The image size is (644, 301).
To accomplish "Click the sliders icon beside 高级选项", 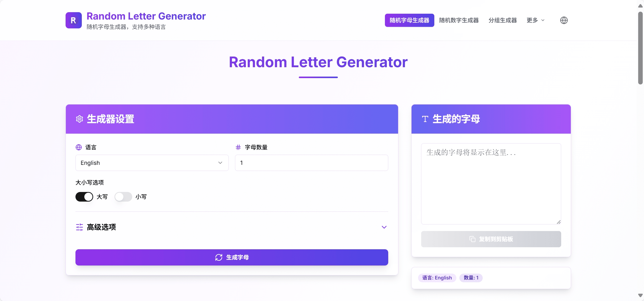I will [x=80, y=227].
